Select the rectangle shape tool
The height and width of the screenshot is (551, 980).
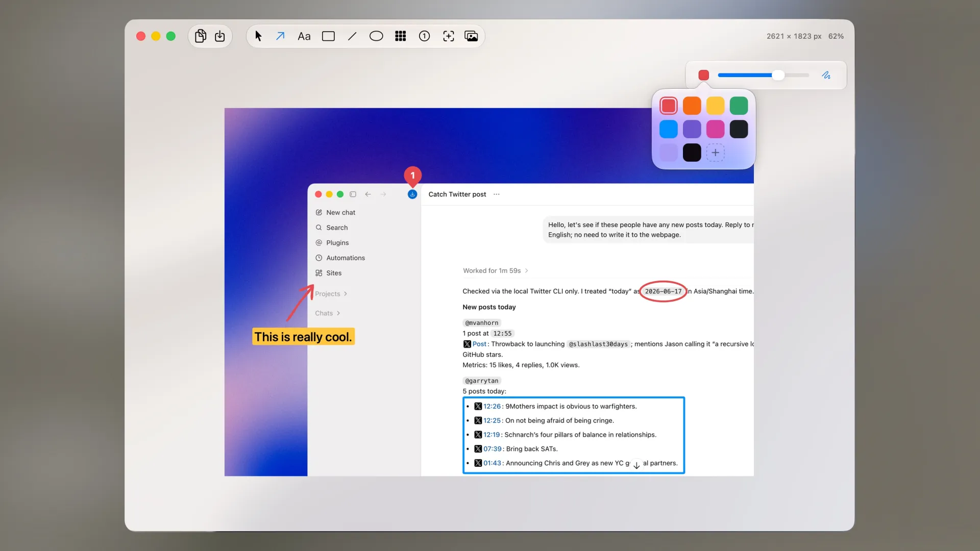[x=328, y=36]
